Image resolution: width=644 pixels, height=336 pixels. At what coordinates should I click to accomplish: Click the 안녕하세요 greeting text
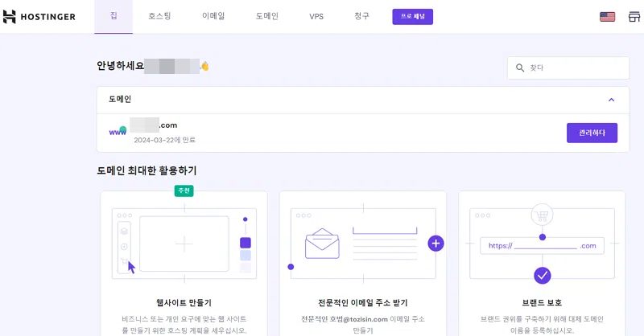tap(120, 66)
